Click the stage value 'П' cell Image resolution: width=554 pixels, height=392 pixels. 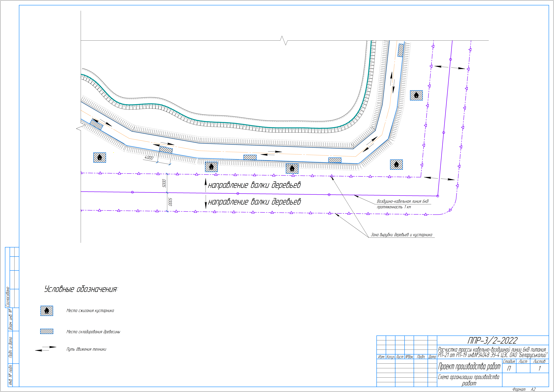[x=509, y=368]
